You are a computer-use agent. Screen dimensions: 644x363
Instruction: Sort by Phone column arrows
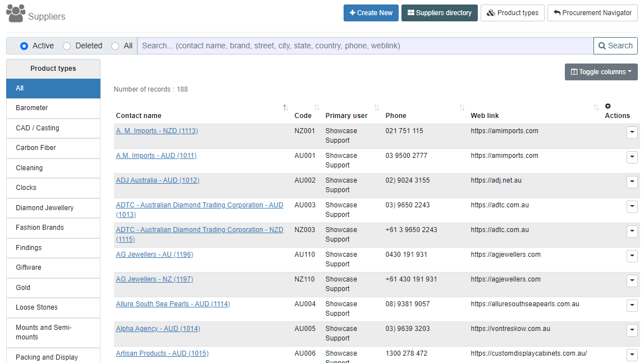coord(462,108)
